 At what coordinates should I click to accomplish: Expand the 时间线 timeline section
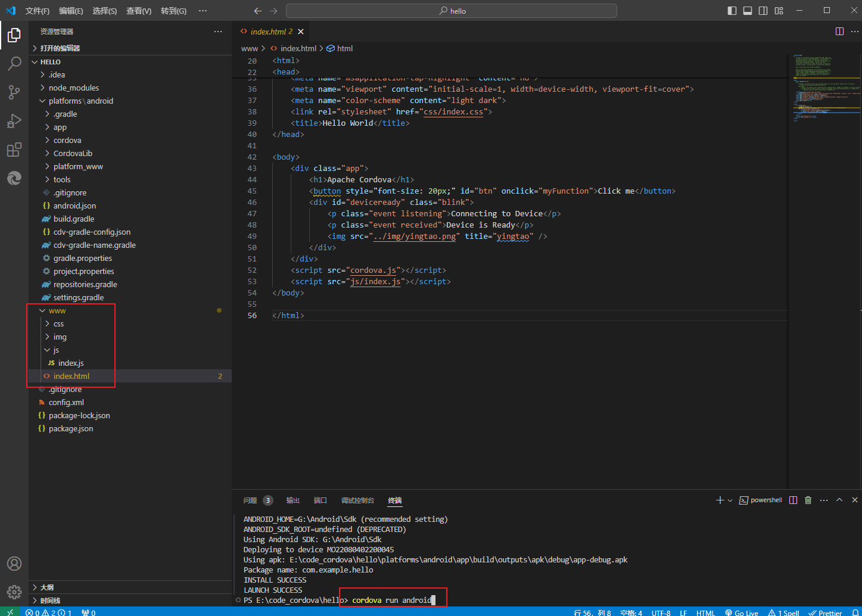tap(130, 601)
